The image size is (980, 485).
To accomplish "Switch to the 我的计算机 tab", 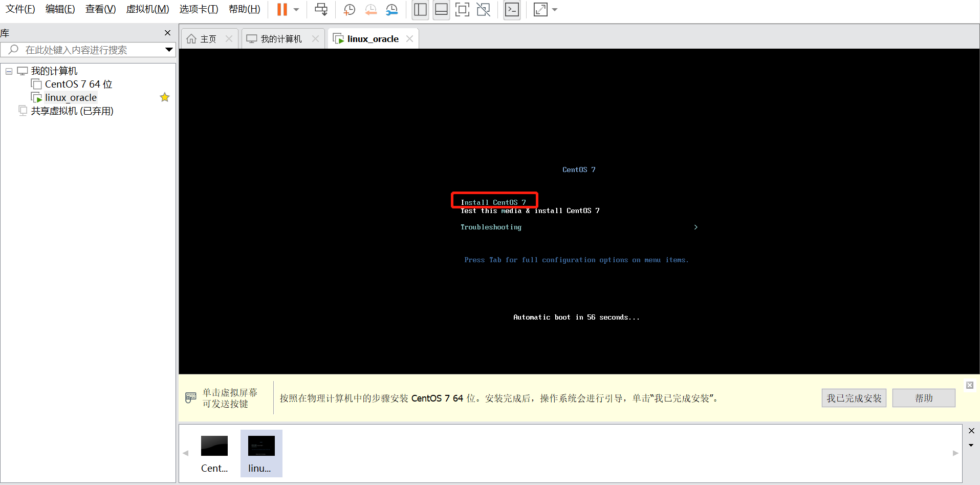I will tap(275, 39).
